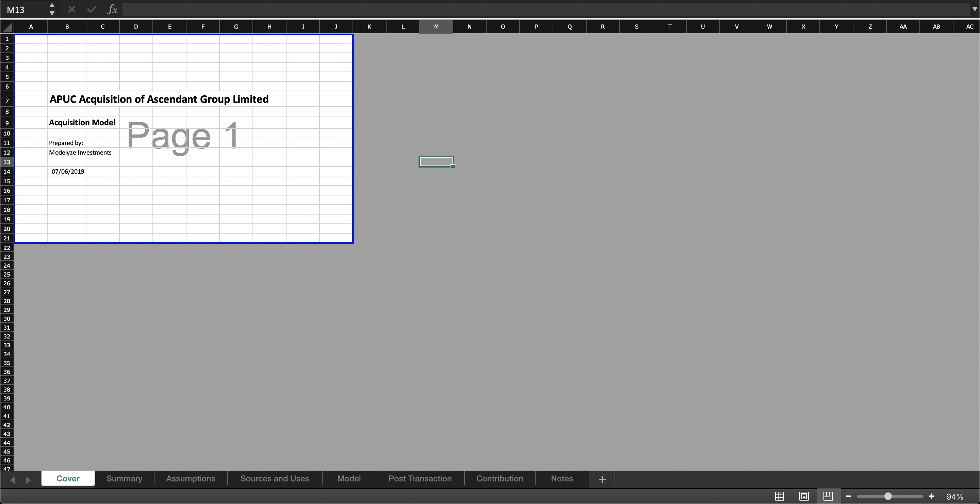The image size is (980, 504).
Task: Open the Name Box dropdown arrows
Action: (52, 10)
